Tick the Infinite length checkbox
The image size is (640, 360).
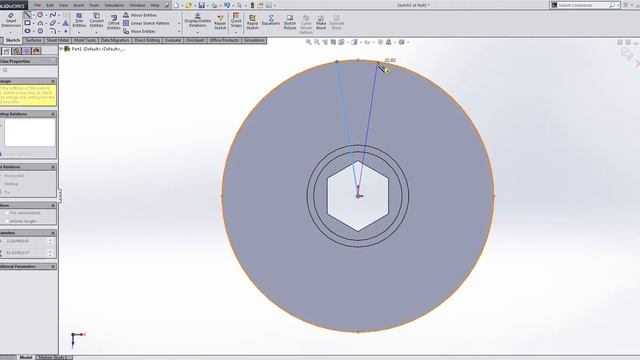pyautogui.click(x=7, y=221)
